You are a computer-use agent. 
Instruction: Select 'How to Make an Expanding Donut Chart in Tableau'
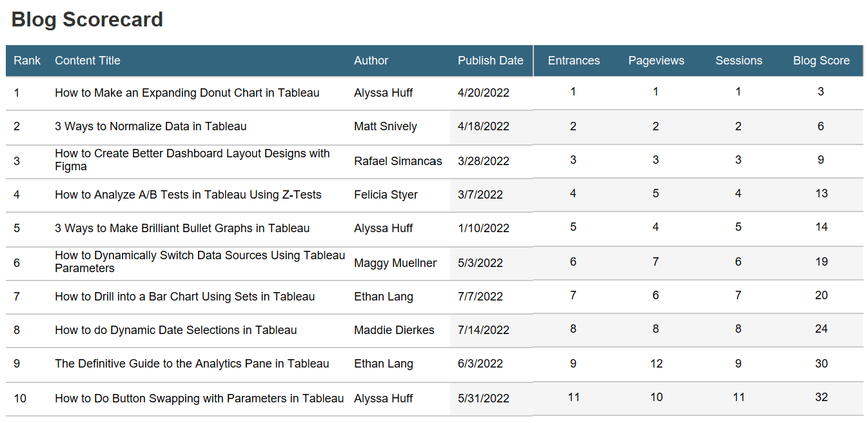[x=187, y=93]
